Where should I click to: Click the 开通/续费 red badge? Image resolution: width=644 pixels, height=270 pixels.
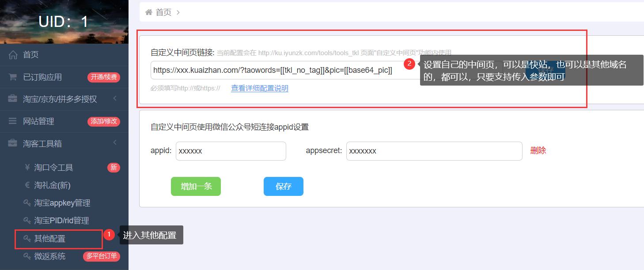(104, 77)
